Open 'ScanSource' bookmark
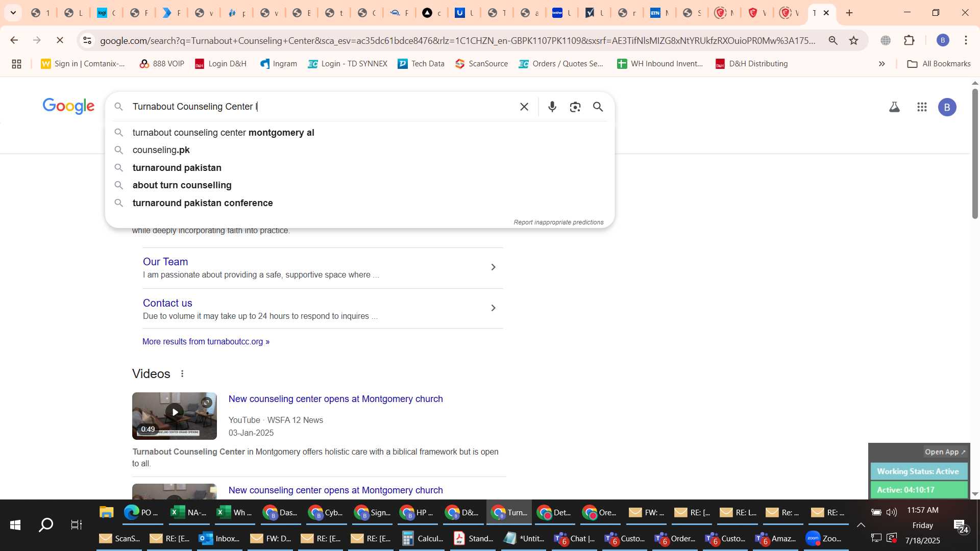 point(482,64)
